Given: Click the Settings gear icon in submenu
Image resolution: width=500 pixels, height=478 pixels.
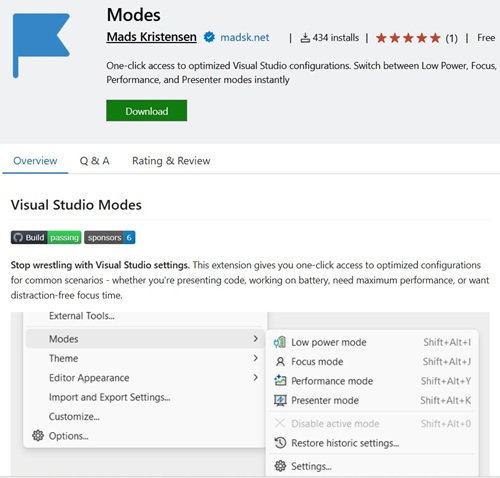Looking at the screenshot, I should pyautogui.click(x=280, y=466).
